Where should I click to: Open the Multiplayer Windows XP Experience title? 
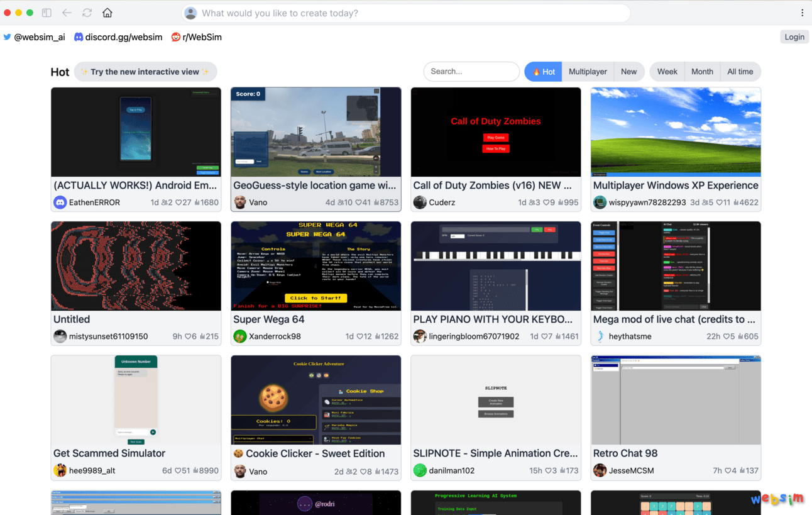(x=676, y=186)
